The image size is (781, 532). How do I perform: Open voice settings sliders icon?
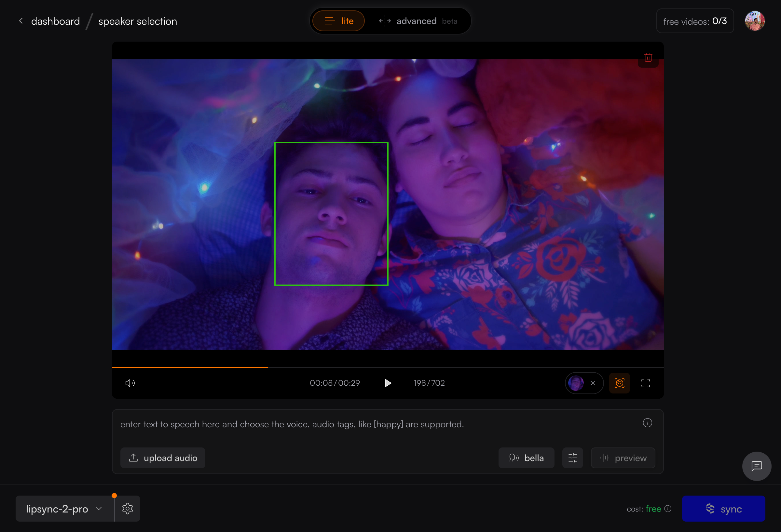572,458
